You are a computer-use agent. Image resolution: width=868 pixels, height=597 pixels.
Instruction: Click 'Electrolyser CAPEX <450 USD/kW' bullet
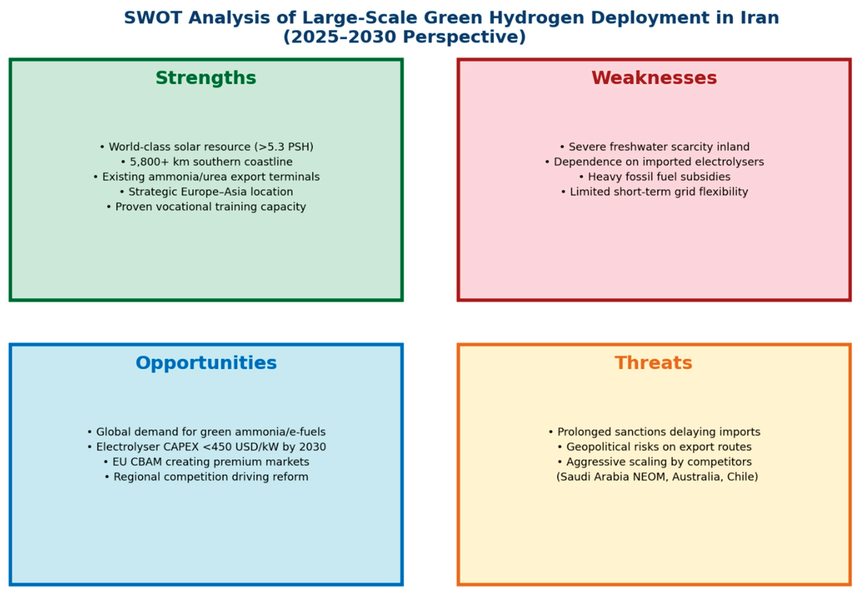[x=207, y=447]
